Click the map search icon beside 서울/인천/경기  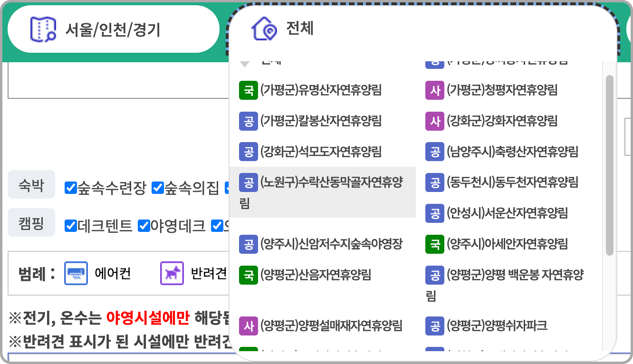click(x=43, y=29)
